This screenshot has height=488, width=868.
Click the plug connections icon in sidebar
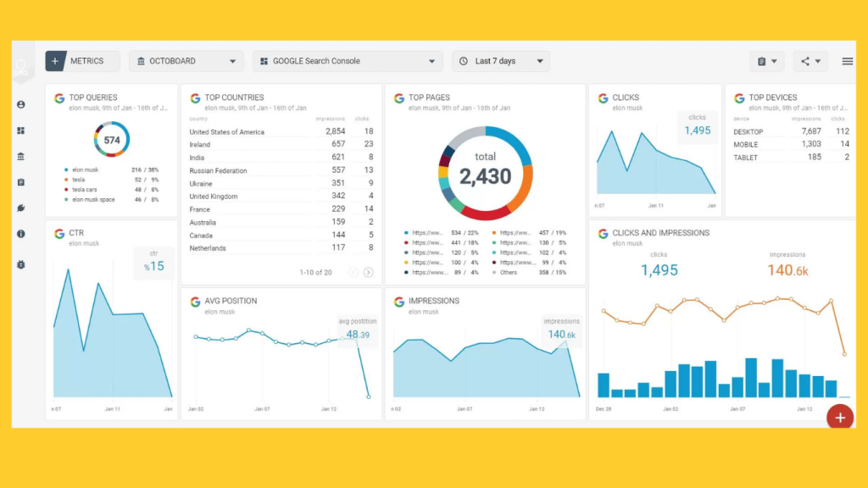(x=21, y=208)
